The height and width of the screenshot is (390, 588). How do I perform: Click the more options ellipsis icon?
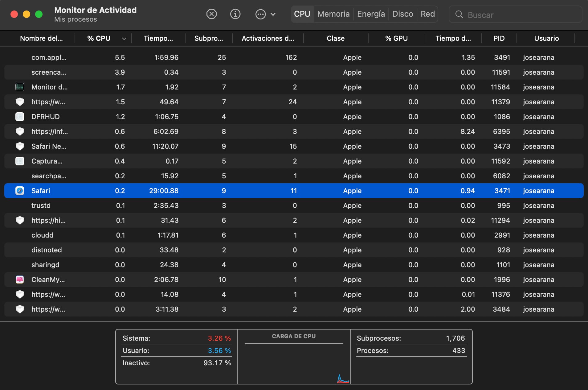click(x=260, y=14)
